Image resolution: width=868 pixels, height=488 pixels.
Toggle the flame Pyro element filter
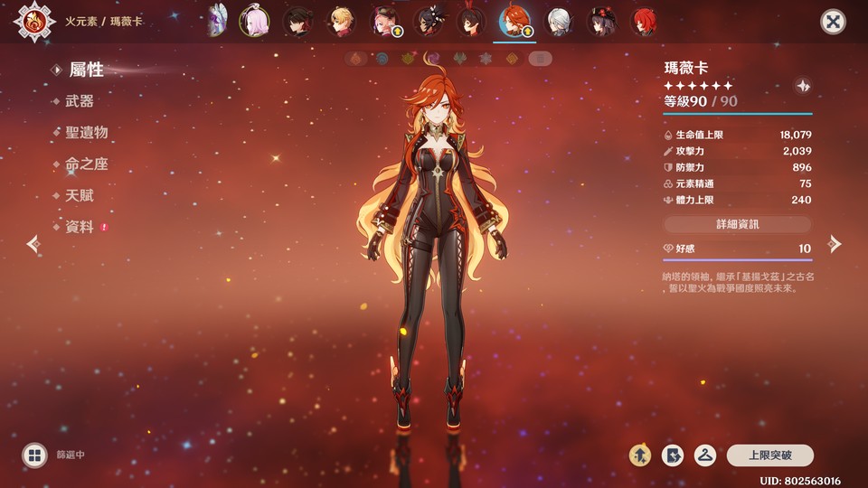click(355, 59)
